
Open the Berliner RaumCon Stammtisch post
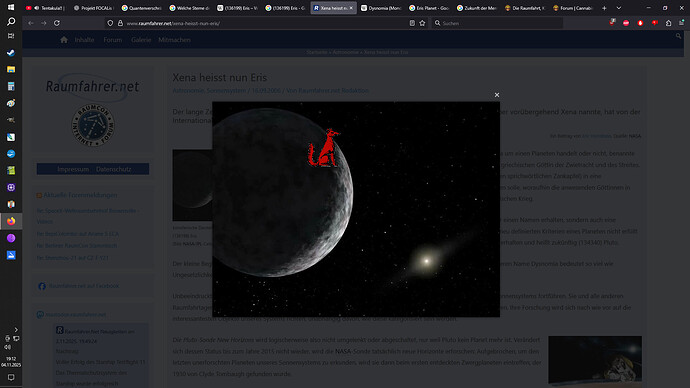[x=77, y=246]
